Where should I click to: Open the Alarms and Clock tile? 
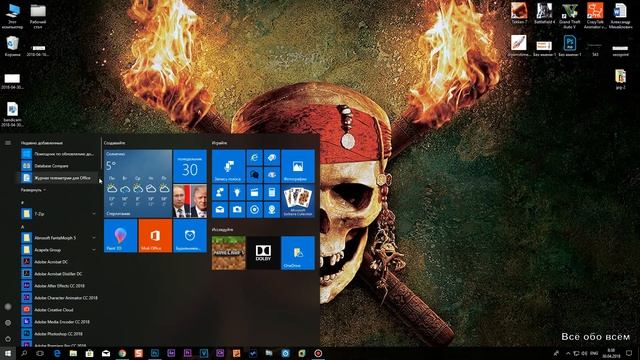190,236
